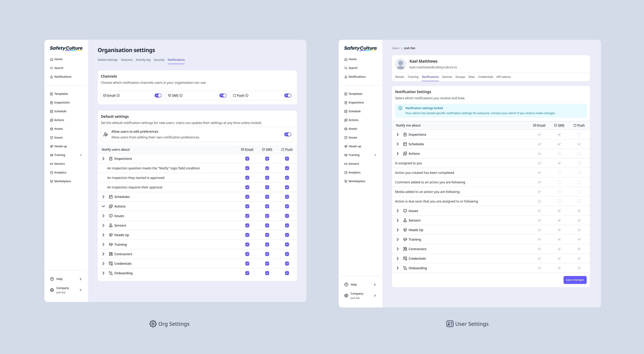Click the Marketplace cart icon in Org Settings sidebar
Screen dimensions: 644x354
click(51, 181)
